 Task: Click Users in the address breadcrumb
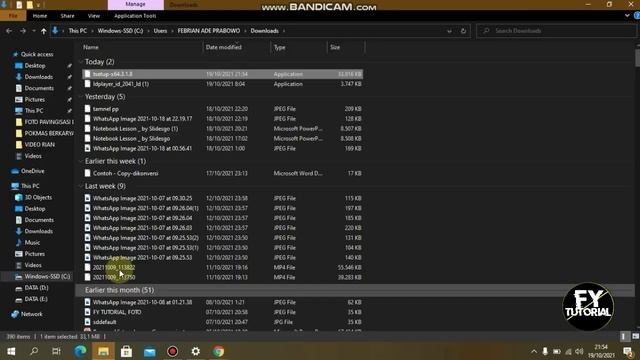click(x=160, y=31)
